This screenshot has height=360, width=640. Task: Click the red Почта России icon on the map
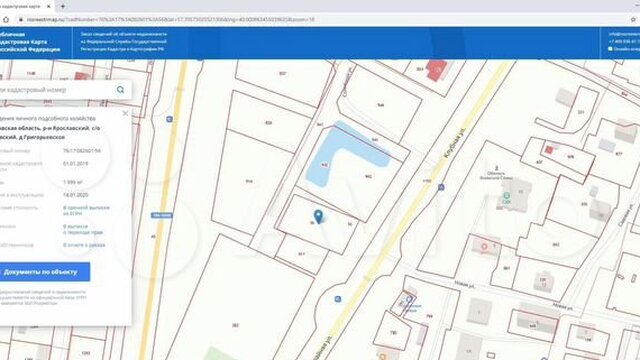[484, 247]
